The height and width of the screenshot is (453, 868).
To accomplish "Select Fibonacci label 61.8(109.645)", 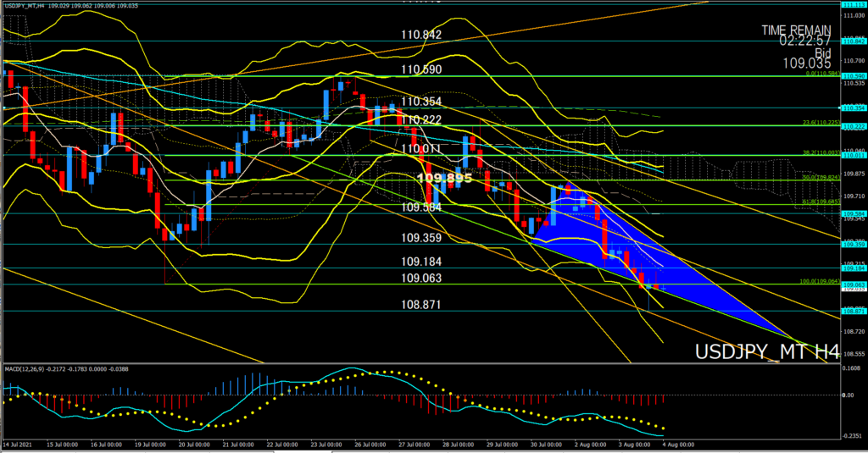I will click(821, 202).
